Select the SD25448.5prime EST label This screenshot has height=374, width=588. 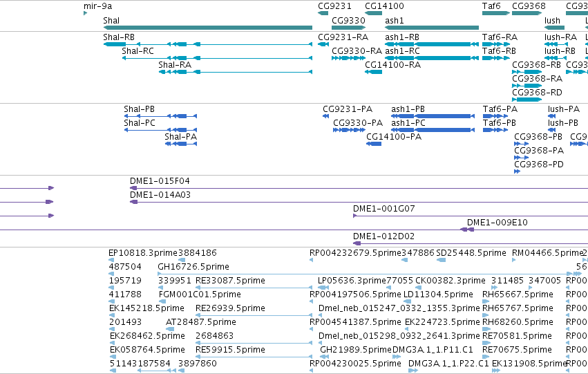click(x=471, y=253)
